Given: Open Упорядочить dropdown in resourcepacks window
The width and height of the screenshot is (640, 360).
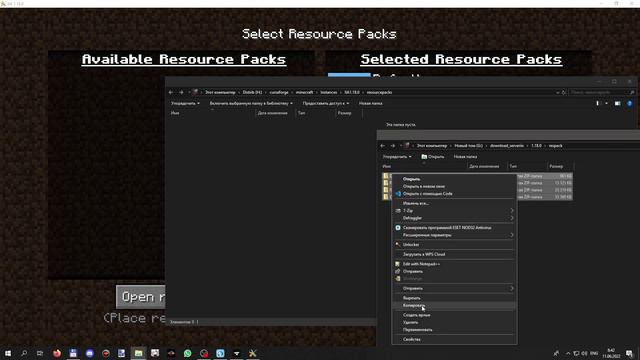Looking at the screenshot, I should tap(185, 104).
